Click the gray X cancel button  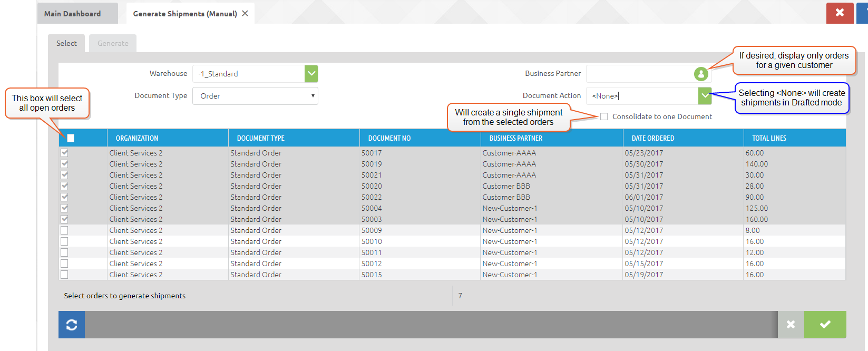[x=791, y=325]
